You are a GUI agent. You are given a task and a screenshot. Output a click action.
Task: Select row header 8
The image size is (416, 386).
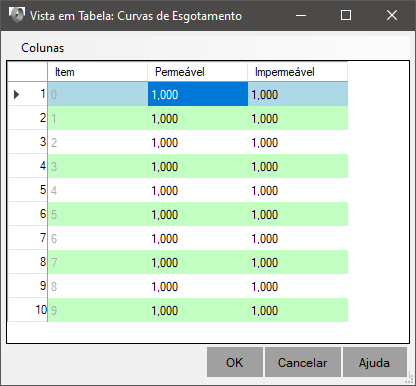tap(28, 262)
